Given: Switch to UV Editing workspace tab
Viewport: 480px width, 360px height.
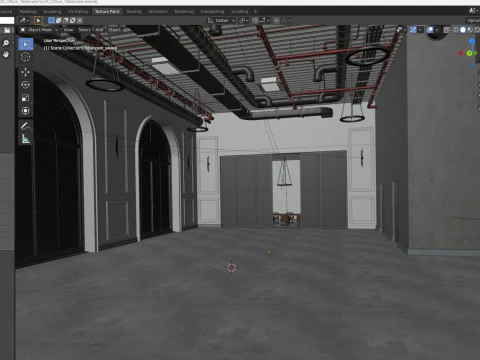Looking at the screenshot, I should pyautogui.click(x=78, y=11).
